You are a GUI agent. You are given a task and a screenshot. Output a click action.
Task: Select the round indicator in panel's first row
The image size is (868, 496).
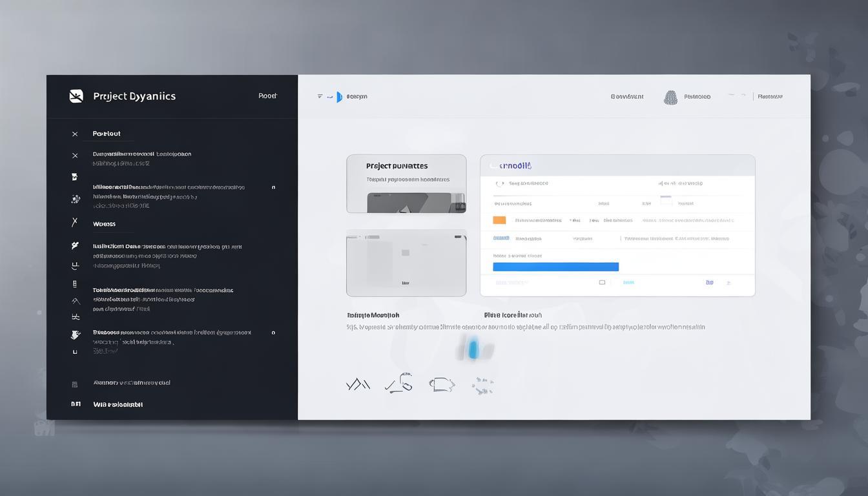(499, 183)
